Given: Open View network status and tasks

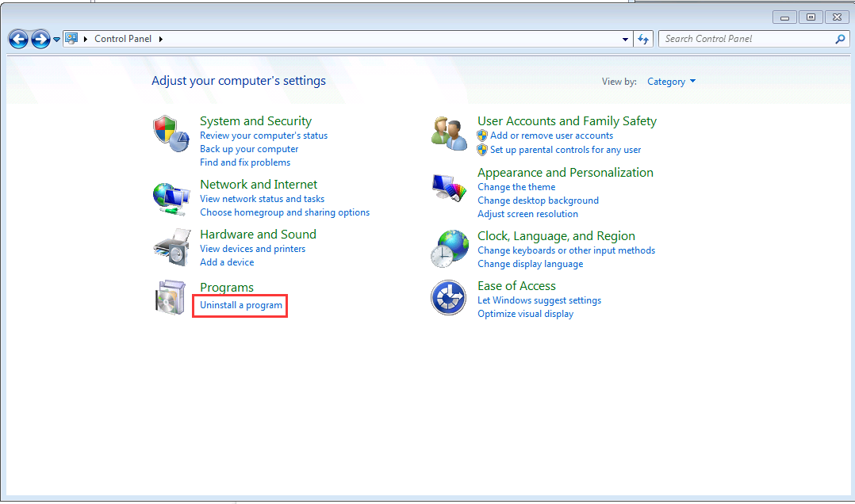Looking at the screenshot, I should (x=262, y=199).
